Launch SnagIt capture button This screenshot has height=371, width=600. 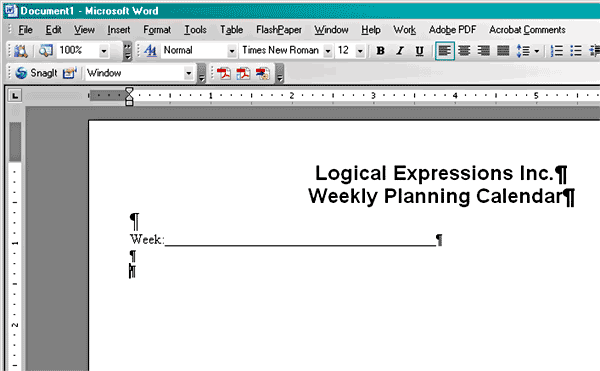pos(36,73)
